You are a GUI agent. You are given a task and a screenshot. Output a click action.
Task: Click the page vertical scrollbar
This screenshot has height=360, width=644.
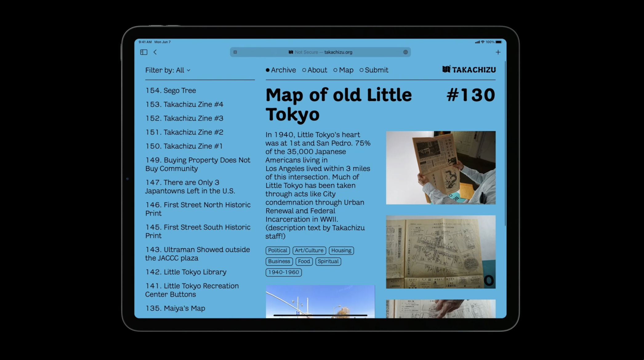click(x=505, y=144)
